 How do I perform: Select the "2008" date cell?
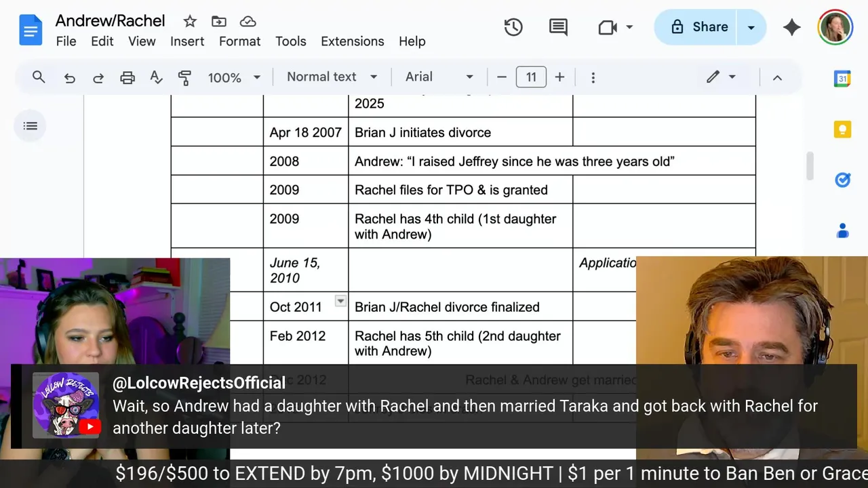tap(306, 161)
